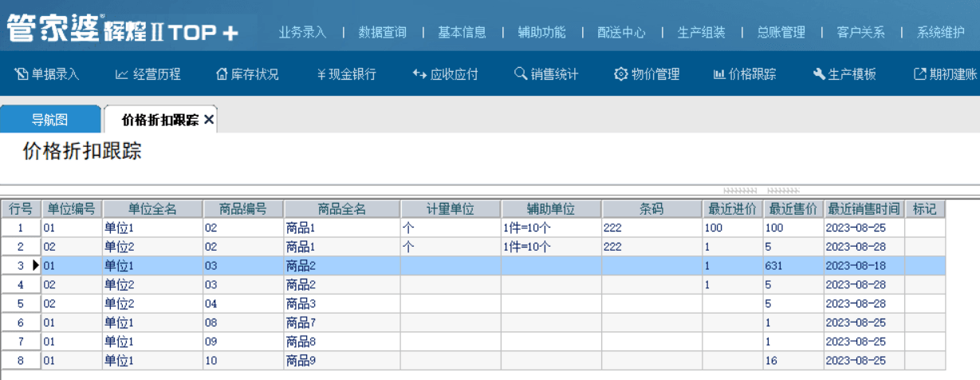Click 销售统计 search icon shortcut
980x380 pixels.
(x=521, y=74)
